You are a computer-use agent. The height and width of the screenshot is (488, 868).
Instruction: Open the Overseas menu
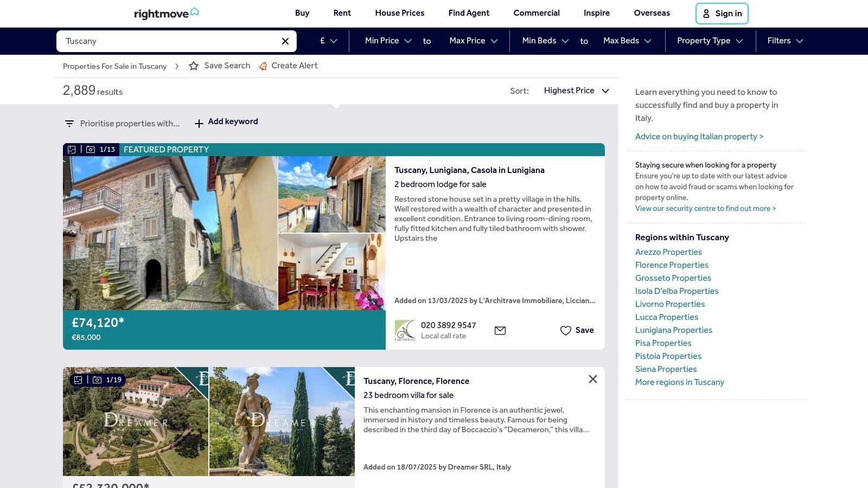click(x=652, y=13)
